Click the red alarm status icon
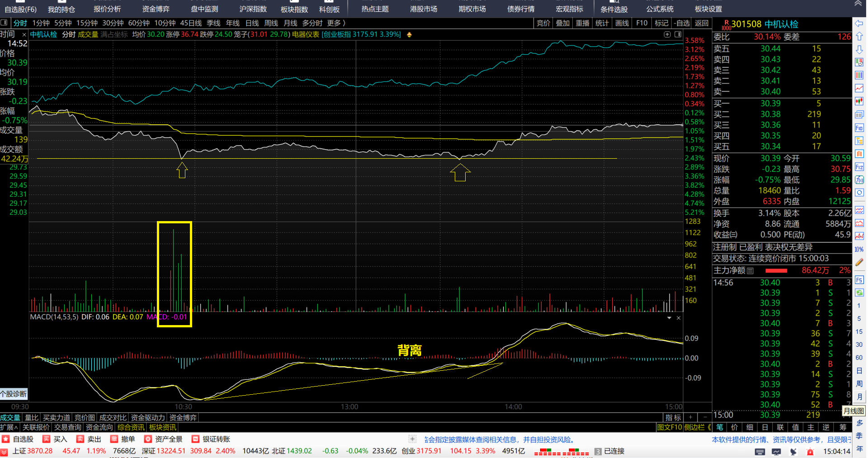This screenshot has height=458, width=868. pyautogui.click(x=810, y=452)
